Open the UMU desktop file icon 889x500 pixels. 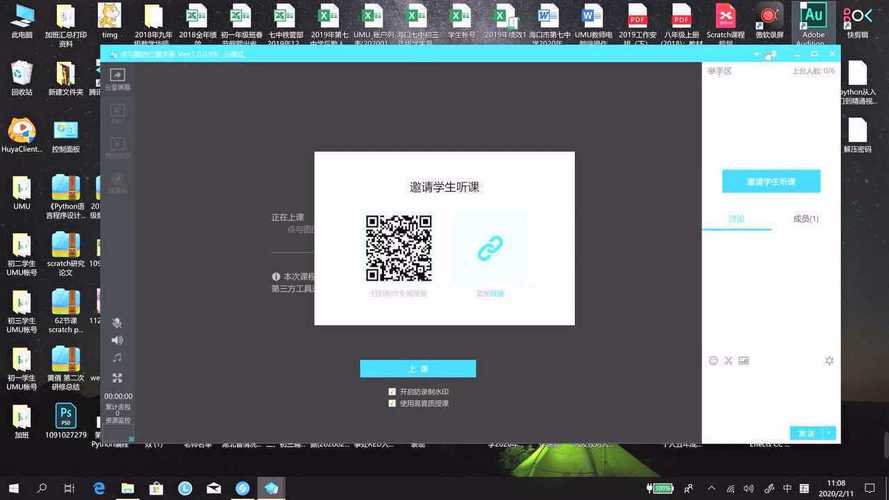click(22, 193)
